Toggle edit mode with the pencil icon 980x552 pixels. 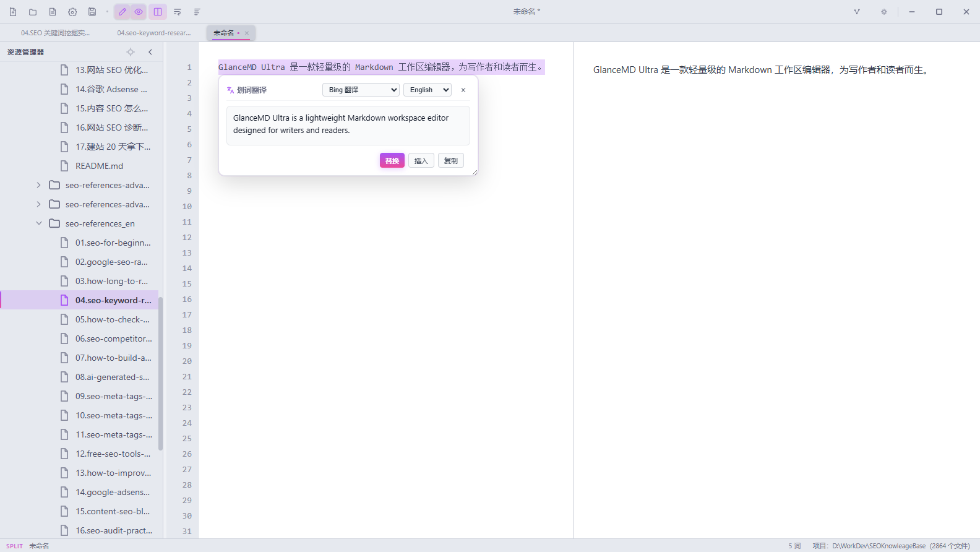click(123, 12)
